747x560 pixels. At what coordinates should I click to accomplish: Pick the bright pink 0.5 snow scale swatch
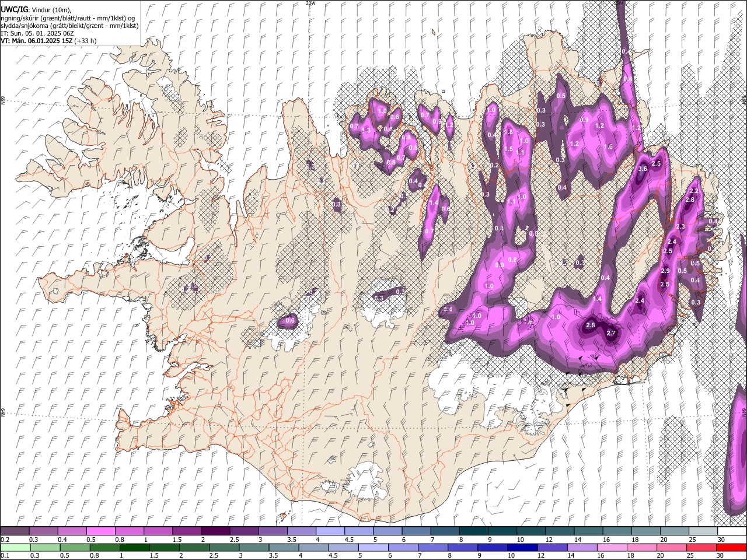pyautogui.click(x=100, y=531)
